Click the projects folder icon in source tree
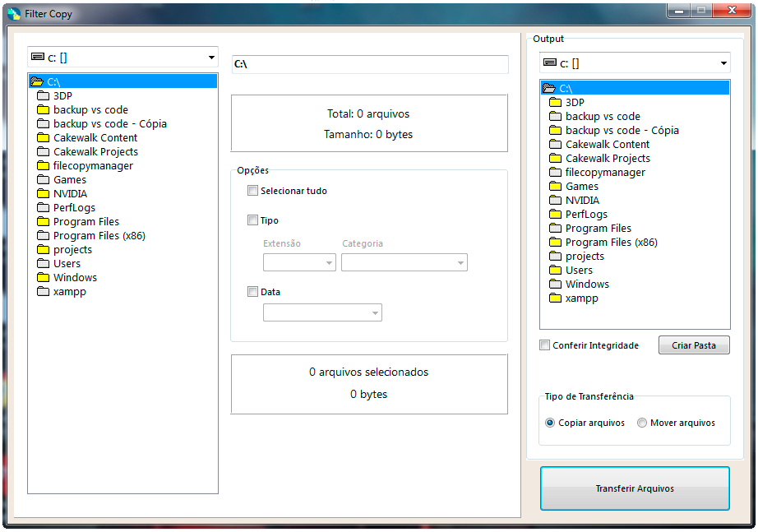 43,250
